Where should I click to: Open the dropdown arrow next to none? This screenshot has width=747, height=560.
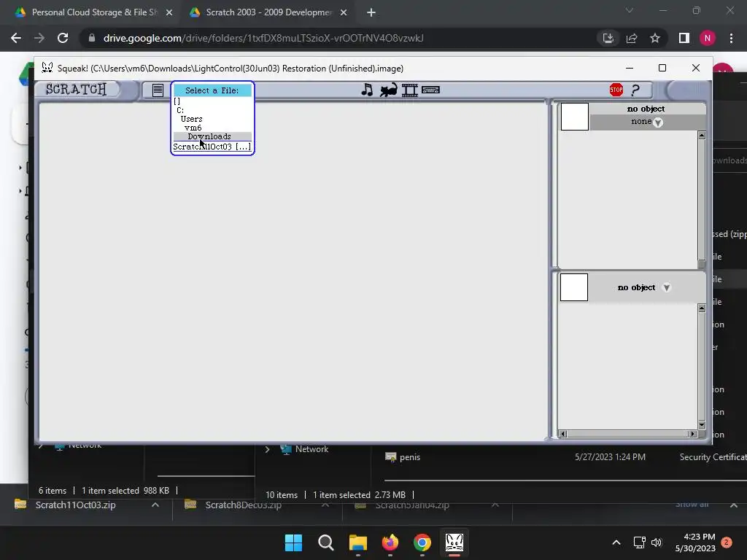(x=658, y=122)
